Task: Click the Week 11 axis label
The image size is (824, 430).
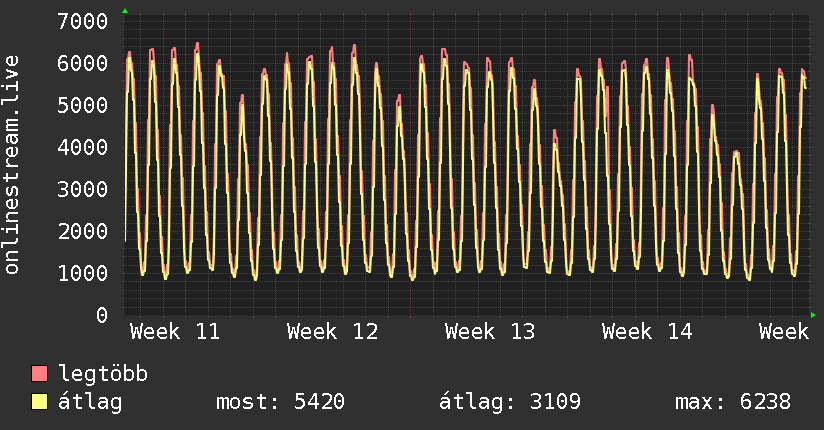Action: tap(175, 332)
